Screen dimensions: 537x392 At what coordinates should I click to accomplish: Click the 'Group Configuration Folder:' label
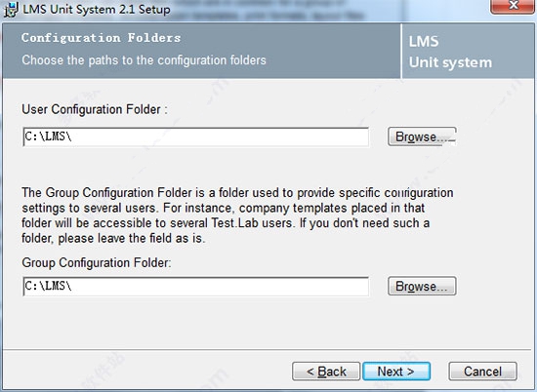click(97, 262)
